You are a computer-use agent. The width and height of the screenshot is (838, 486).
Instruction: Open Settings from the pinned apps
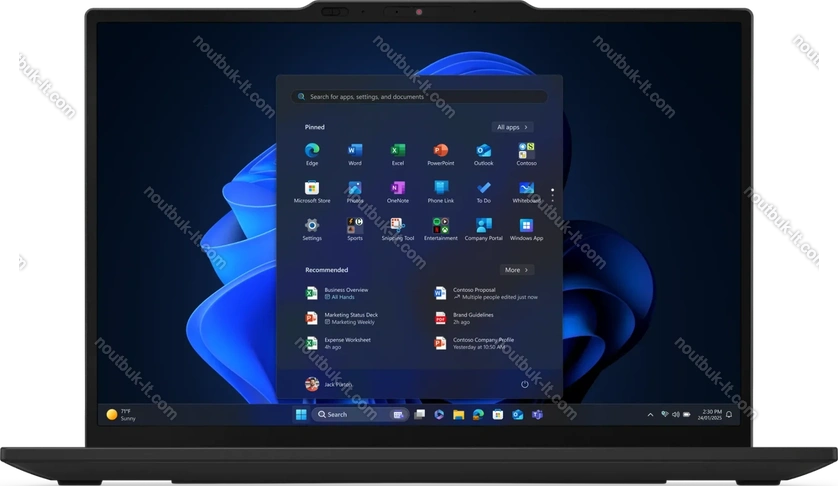[312, 226]
